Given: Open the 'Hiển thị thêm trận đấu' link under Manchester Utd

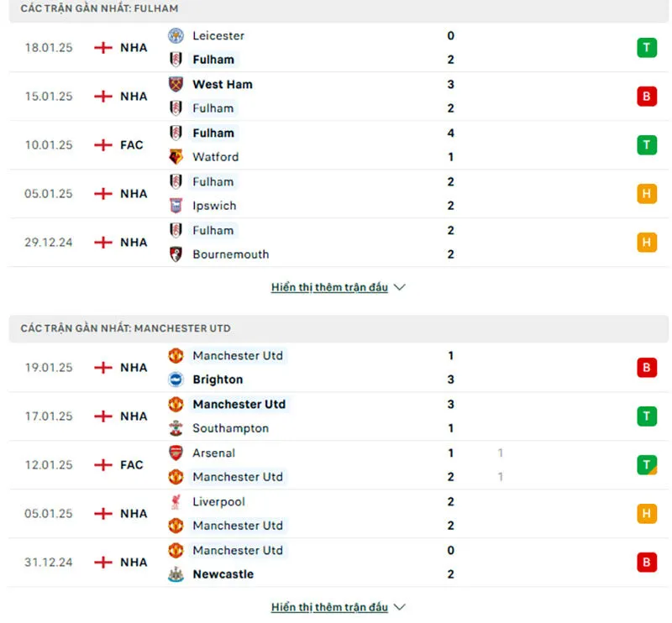Looking at the screenshot, I should [329, 607].
